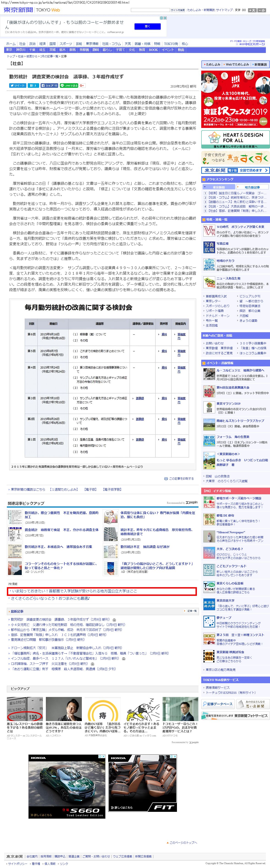Switch to 地方版記事 ranking tab
This screenshot has width=270, height=868.
252,187
